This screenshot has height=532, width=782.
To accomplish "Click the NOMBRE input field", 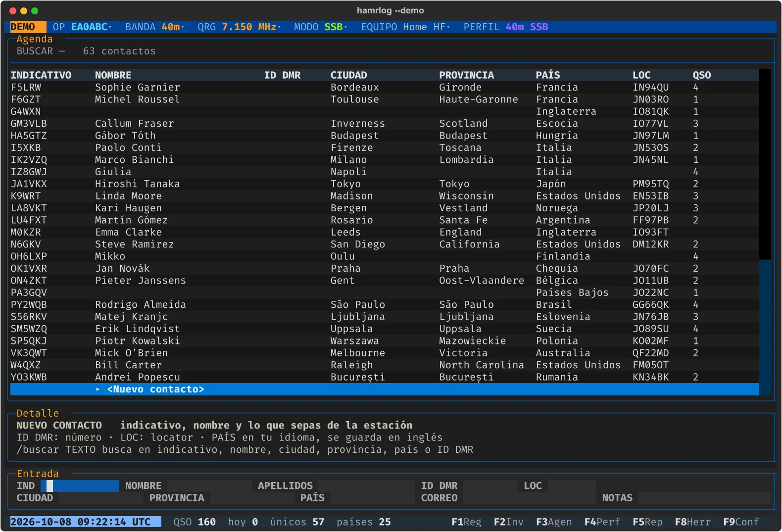I will 209,486.
